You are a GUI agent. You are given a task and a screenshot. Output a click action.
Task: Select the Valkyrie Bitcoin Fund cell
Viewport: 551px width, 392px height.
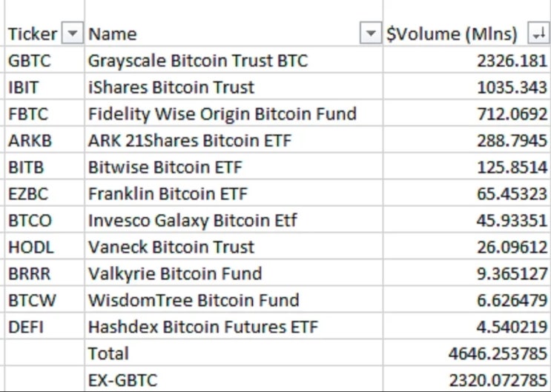[174, 273]
